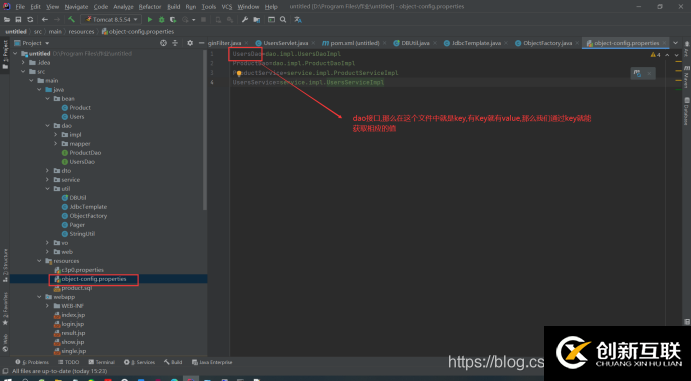The height and width of the screenshot is (381, 691).
Task: Click the Run Anything toolbar icon
Action: pyautogui.click(x=271, y=19)
